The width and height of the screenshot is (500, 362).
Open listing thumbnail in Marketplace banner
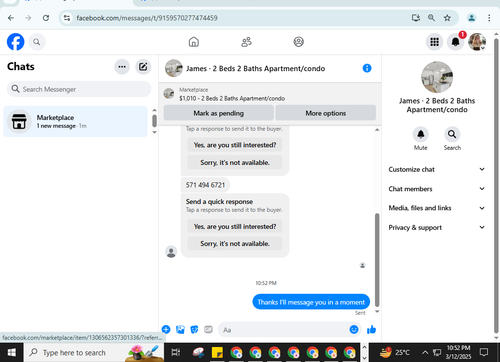[x=169, y=94]
